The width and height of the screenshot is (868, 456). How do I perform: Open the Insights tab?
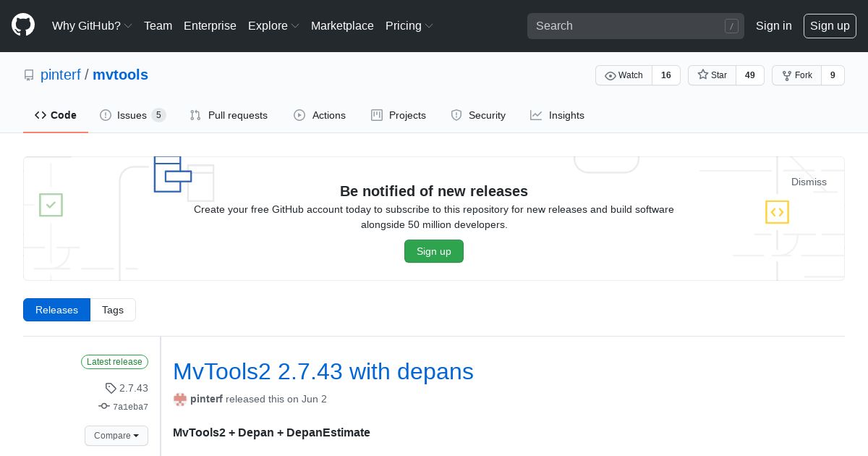pos(557,115)
